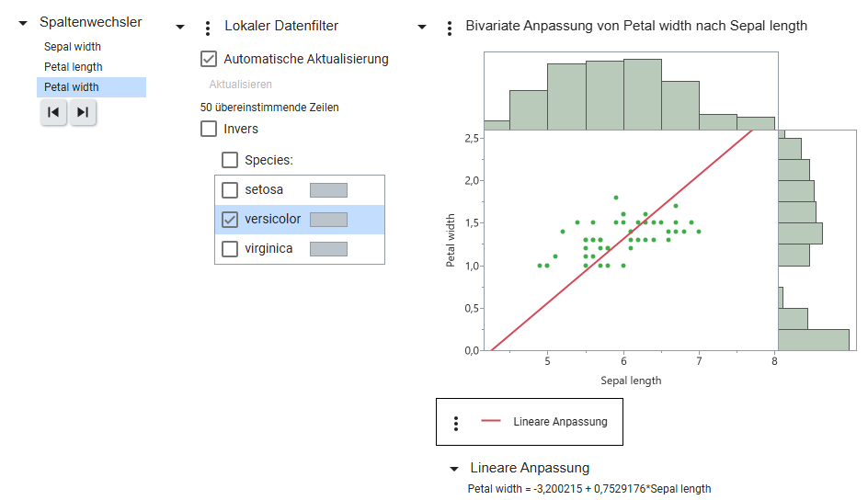The image size is (868, 500).
Task: Collapse the Lokaler Datenfilter section
Action: [x=180, y=27]
